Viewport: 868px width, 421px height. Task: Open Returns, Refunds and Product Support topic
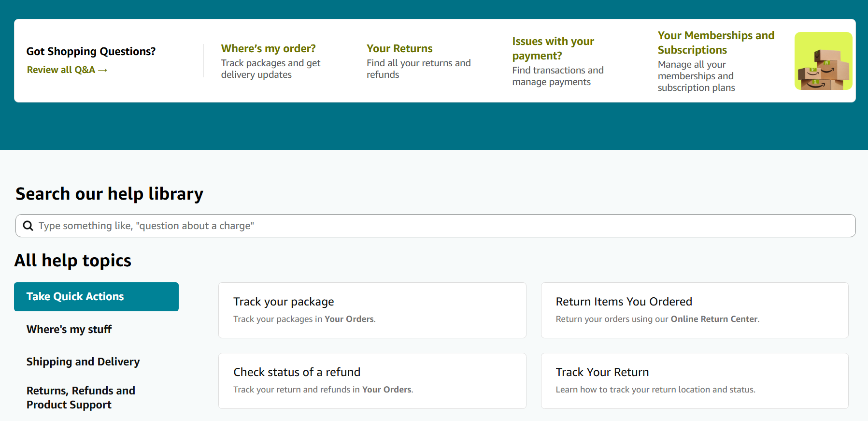click(x=81, y=397)
